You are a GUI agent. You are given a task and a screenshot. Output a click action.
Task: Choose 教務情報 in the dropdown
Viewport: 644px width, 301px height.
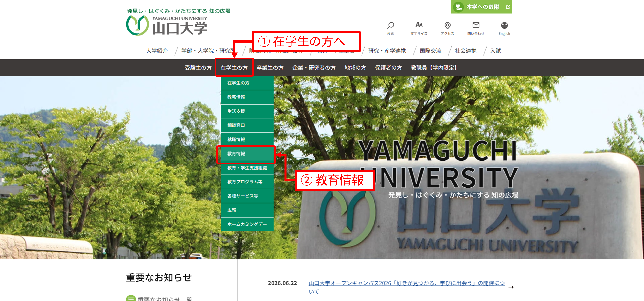[x=247, y=97]
